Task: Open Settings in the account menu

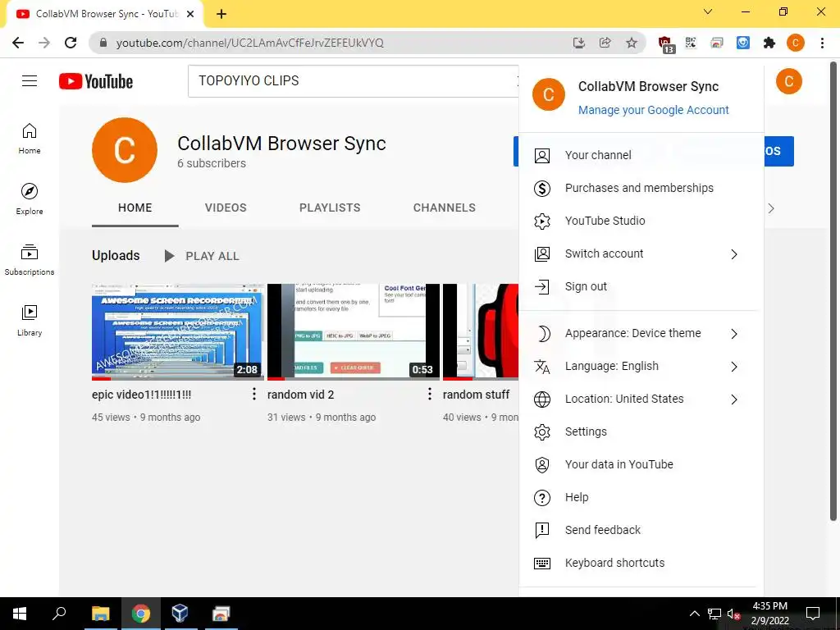Action: (637, 431)
